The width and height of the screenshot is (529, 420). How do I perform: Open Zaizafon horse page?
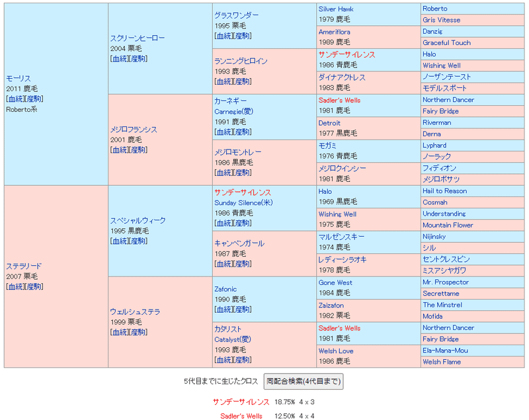click(331, 306)
